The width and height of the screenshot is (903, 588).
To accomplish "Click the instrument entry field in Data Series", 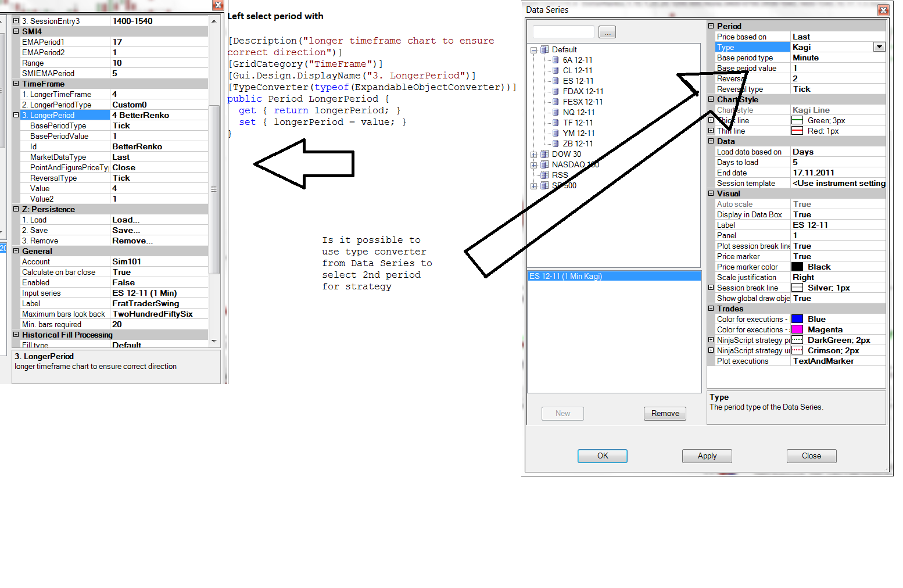I will (x=564, y=32).
